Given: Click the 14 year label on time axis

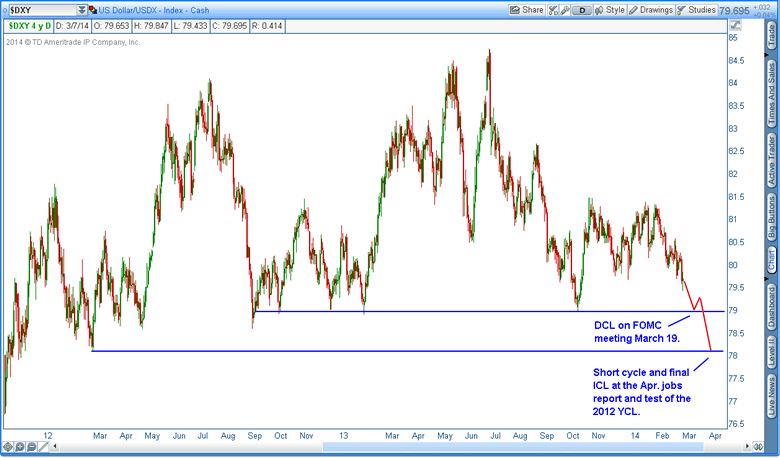Looking at the screenshot, I should (x=635, y=436).
